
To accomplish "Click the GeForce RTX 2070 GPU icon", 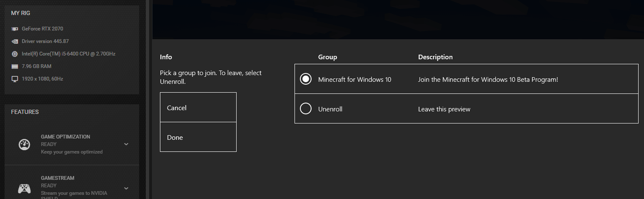I will (15, 29).
